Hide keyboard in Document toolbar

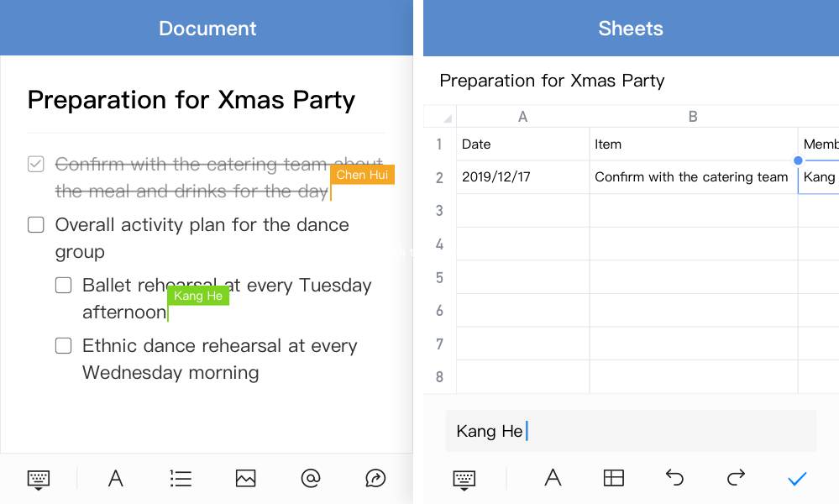pos(39,479)
